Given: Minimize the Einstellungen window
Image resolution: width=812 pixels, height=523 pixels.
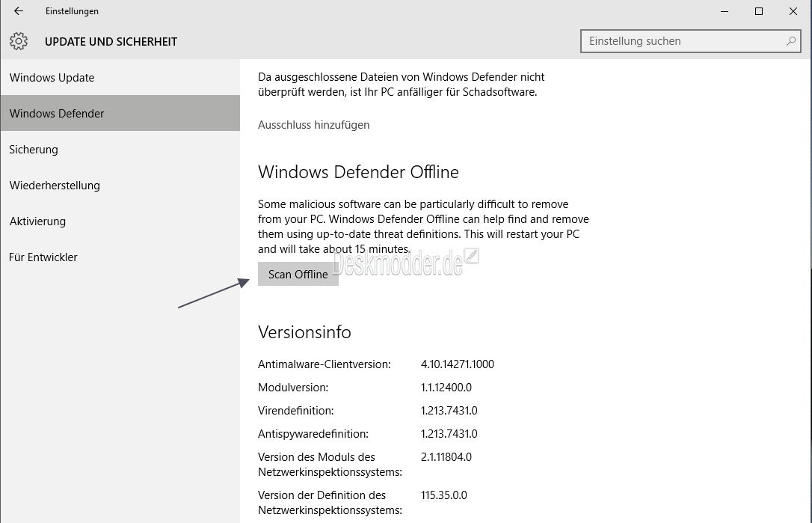Looking at the screenshot, I should pyautogui.click(x=725, y=11).
